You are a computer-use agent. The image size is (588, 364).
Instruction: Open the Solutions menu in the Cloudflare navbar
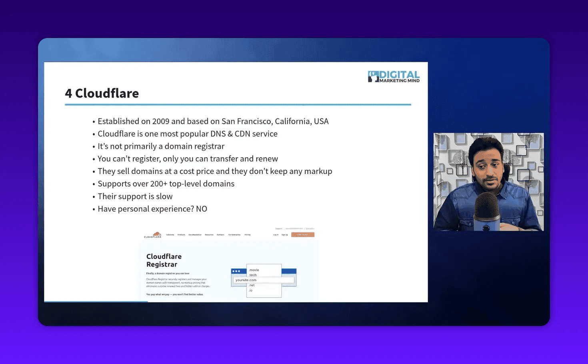pos(170,235)
